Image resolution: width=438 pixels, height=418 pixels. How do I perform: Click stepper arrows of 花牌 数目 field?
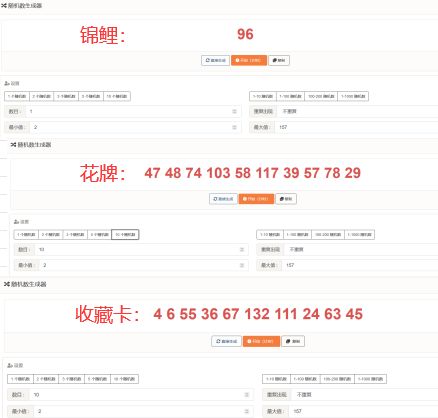point(242,250)
